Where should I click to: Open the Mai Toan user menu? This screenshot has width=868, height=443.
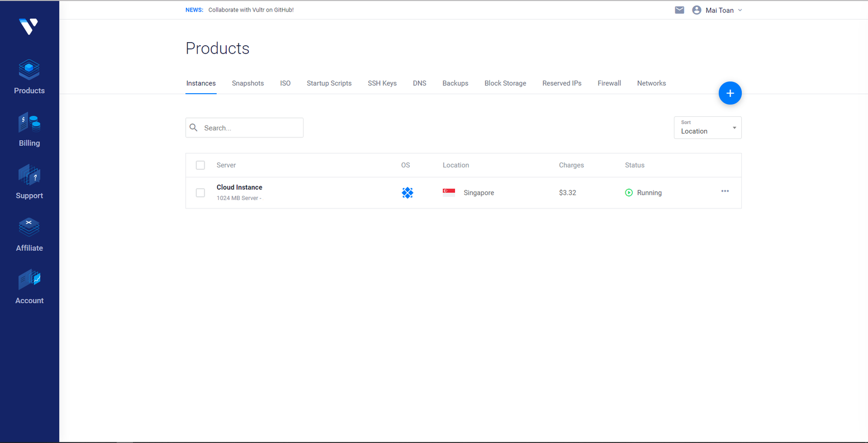pos(718,10)
